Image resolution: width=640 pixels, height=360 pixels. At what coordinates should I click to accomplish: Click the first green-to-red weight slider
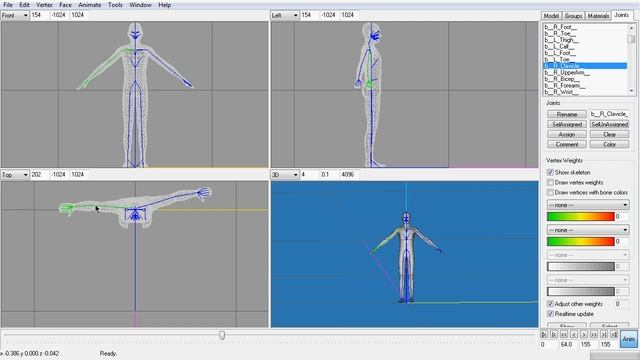click(x=580, y=217)
